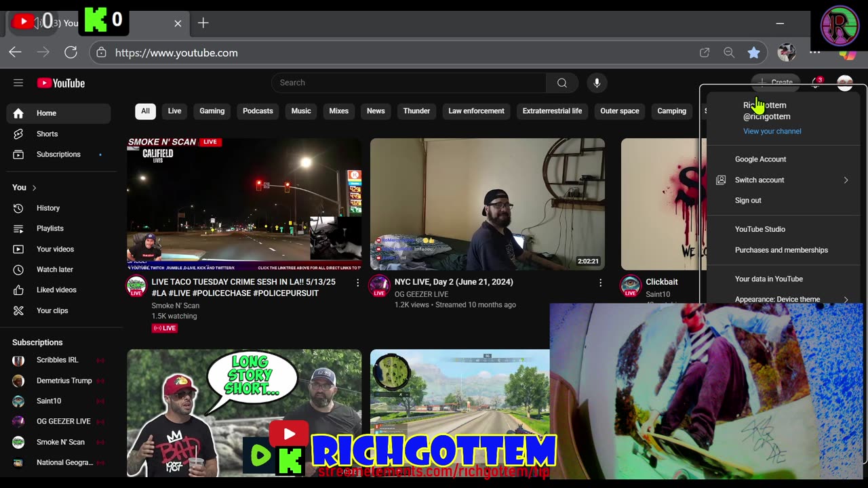The height and width of the screenshot is (488, 868).
Task: Select the Gaming filter chip
Action: [x=212, y=111]
